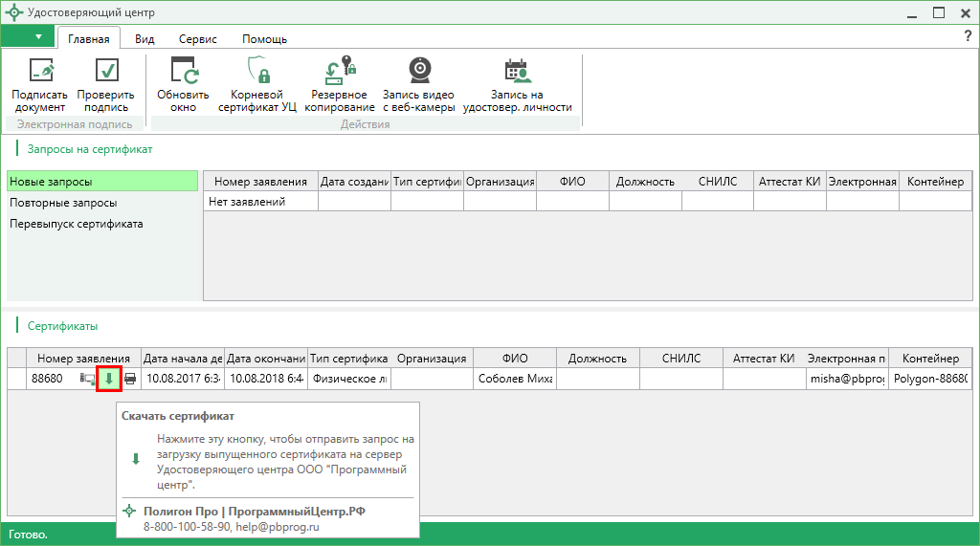The width and height of the screenshot is (980, 546).
Task: Select Повторные запросы in the request list
Action: (x=63, y=203)
